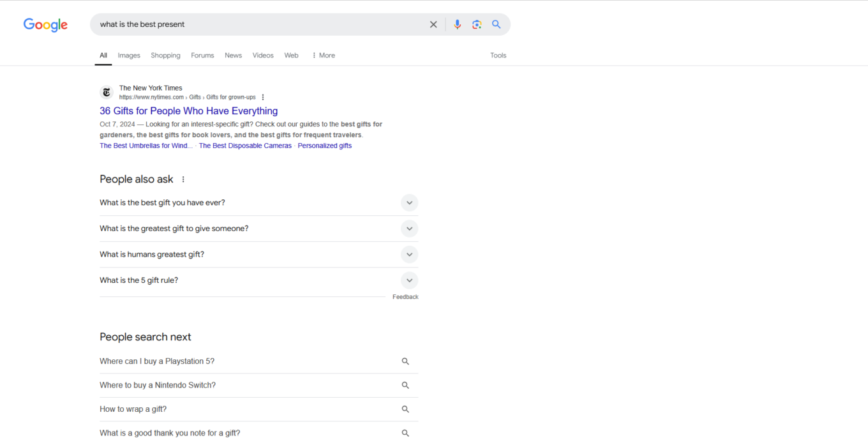Open the More search options menu
The image size is (868, 445).
click(x=323, y=55)
